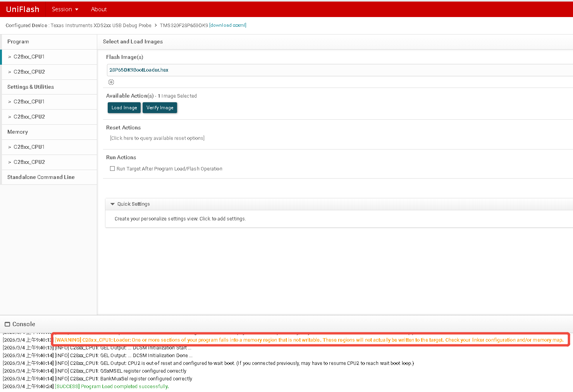Screen dimensions: 573x392
Task: Collapse the Quick Settings section
Action: 113,204
